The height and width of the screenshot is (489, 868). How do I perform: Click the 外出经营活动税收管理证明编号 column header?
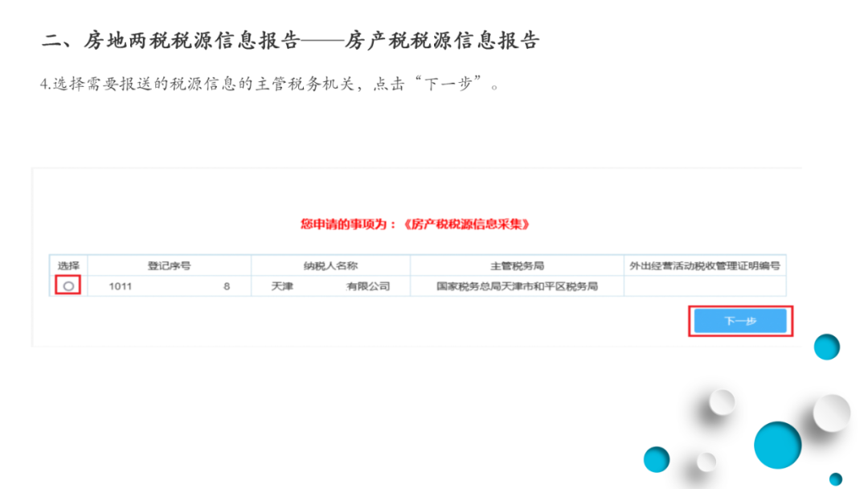coord(705,266)
